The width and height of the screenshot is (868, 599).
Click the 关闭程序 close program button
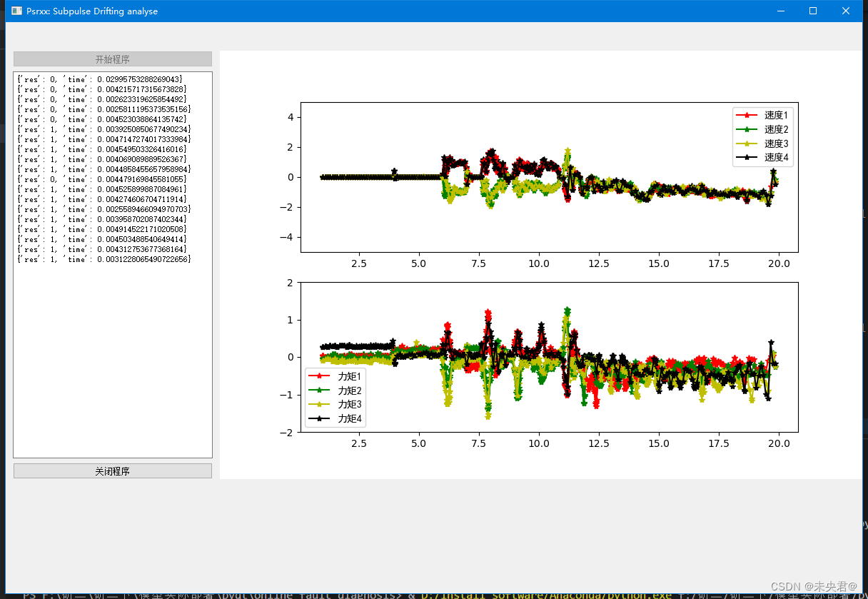tap(113, 471)
